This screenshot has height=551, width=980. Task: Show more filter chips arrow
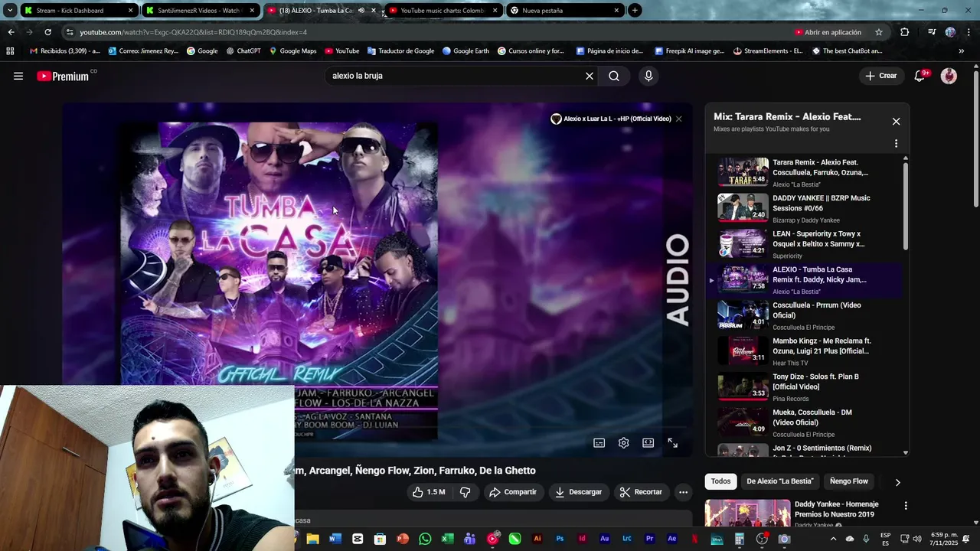coord(897,482)
